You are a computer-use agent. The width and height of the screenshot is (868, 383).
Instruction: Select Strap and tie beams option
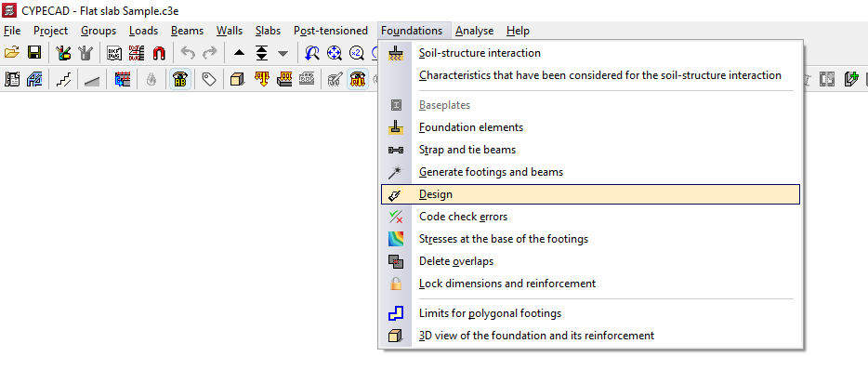click(x=467, y=150)
